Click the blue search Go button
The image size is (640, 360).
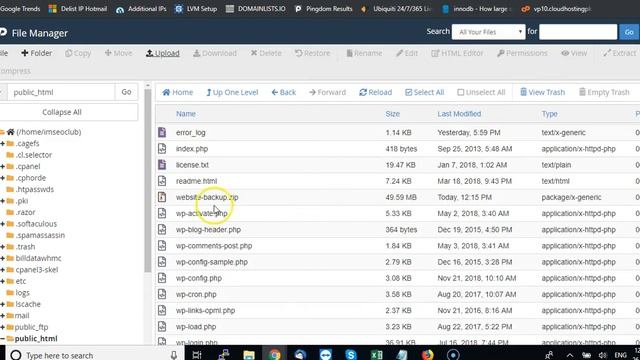pyautogui.click(x=629, y=32)
